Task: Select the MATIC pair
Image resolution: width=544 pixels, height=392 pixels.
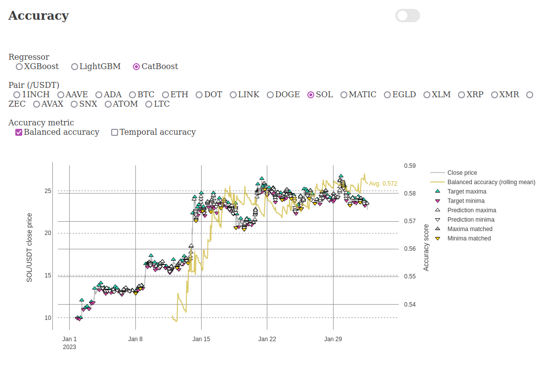Action: pyautogui.click(x=344, y=95)
